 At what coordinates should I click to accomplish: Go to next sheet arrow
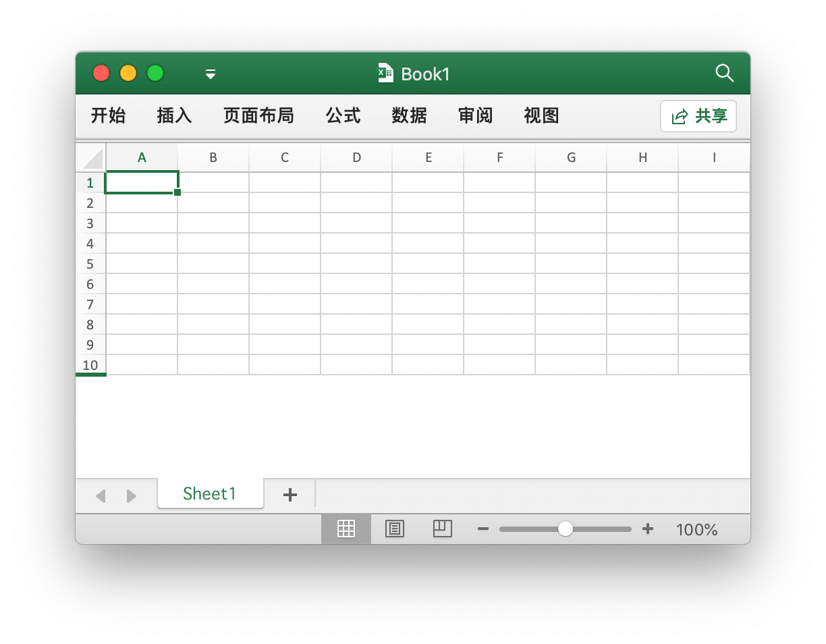132,496
